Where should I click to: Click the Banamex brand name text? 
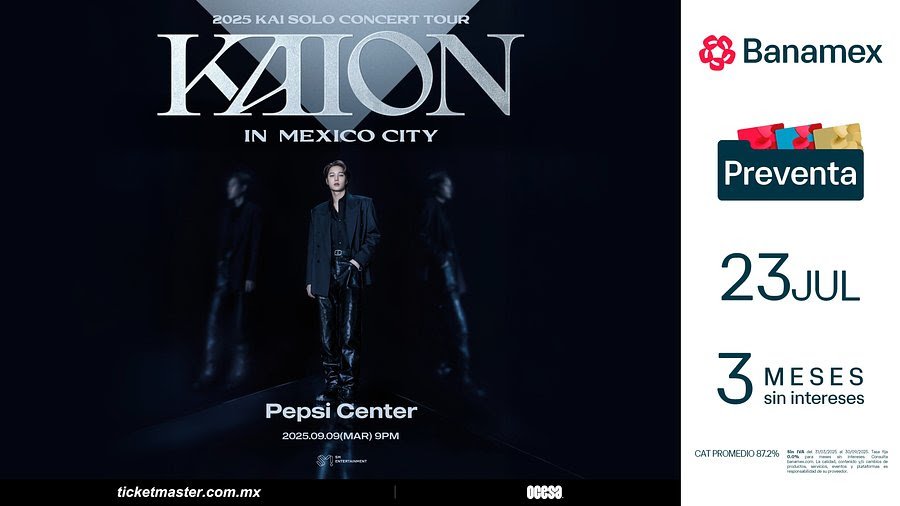[812, 51]
